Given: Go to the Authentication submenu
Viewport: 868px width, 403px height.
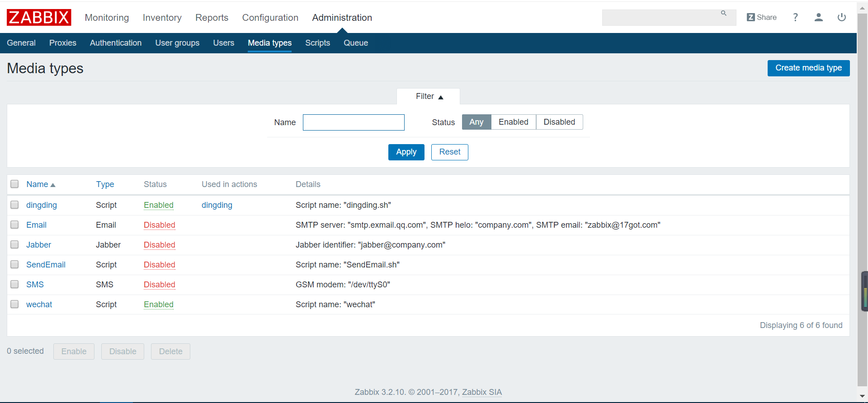Looking at the screenshot, I should pos(116,43).
